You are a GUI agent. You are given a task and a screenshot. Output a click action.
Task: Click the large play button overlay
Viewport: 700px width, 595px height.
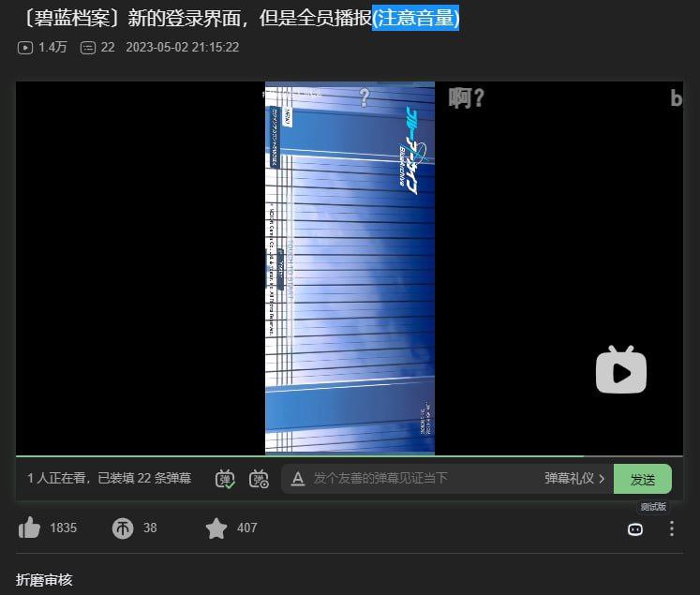(621, 370)
